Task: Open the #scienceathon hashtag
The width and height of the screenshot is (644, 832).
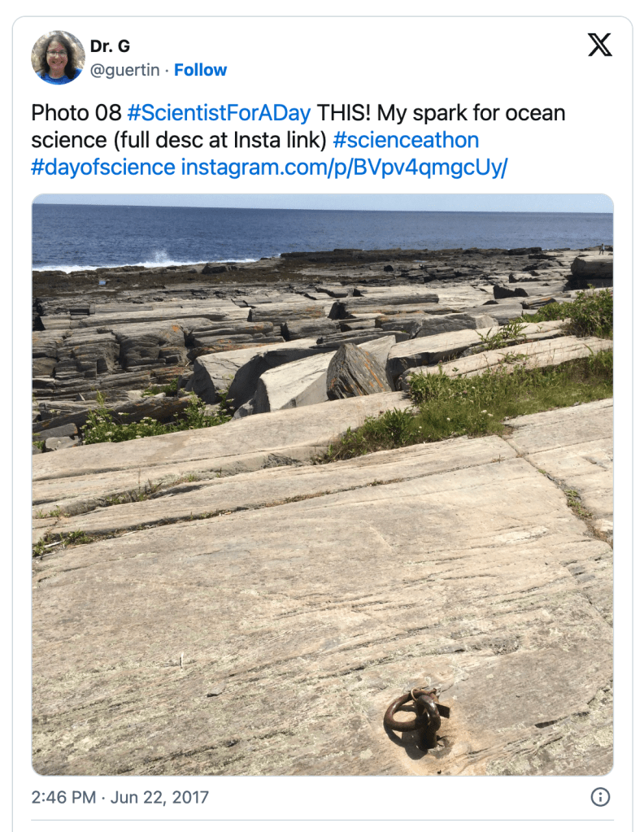Action: coord(406,140)
